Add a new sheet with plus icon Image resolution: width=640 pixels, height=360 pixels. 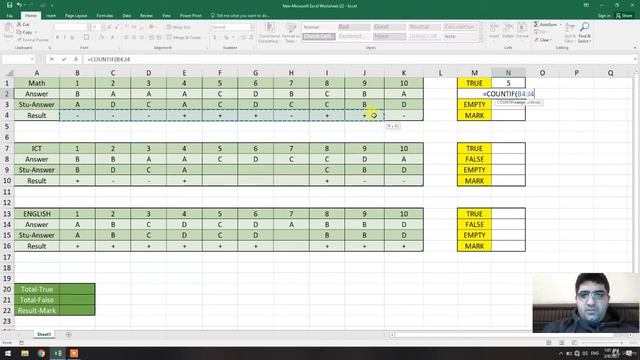pos(68,335)
